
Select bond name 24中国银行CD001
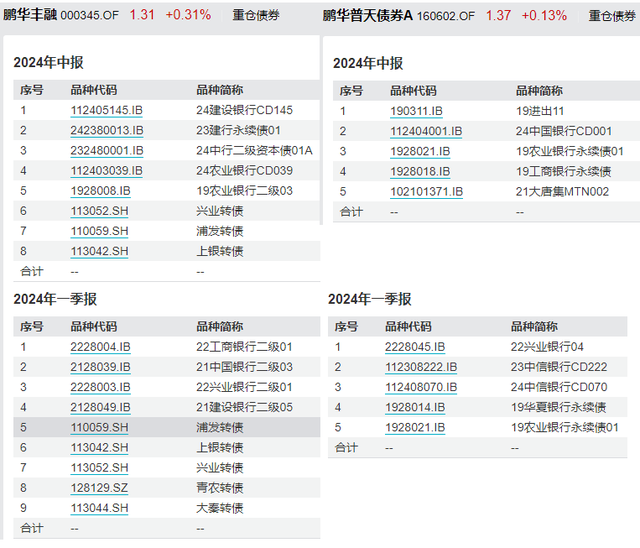click(x=564, y=131)
